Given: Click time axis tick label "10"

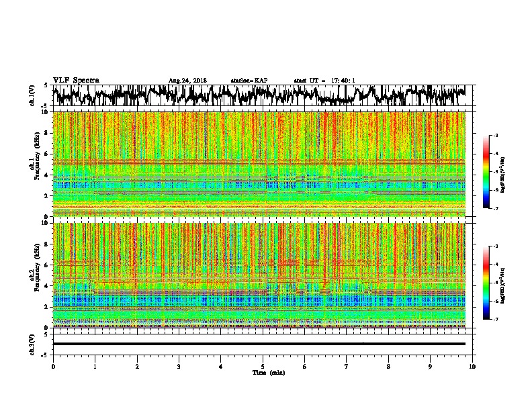Looking at the screenshot, I should click(x=472, y=367).
